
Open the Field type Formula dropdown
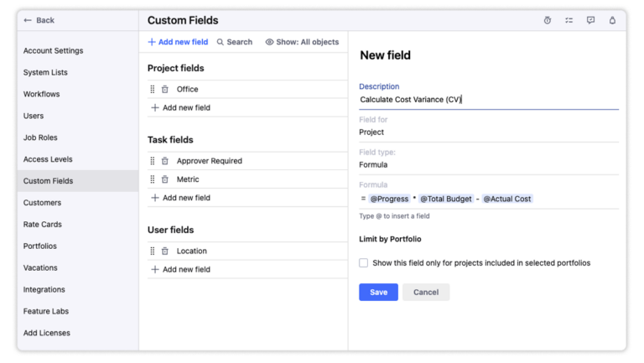[x=489, y=164]
